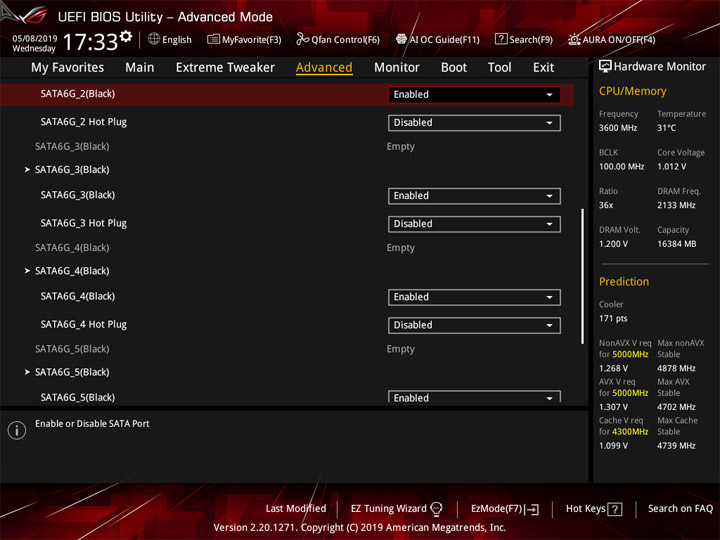Open MyFavorite(F3)
Viewport: 720px width, 540px height.
pyautogui.click(x=244, y=39)
